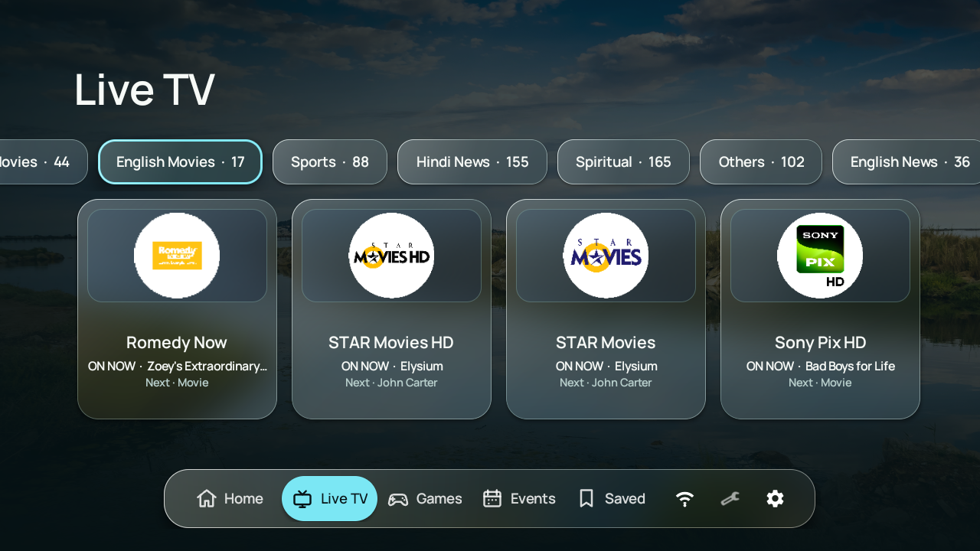Switch to Sports 88 category

coord(330,162)
